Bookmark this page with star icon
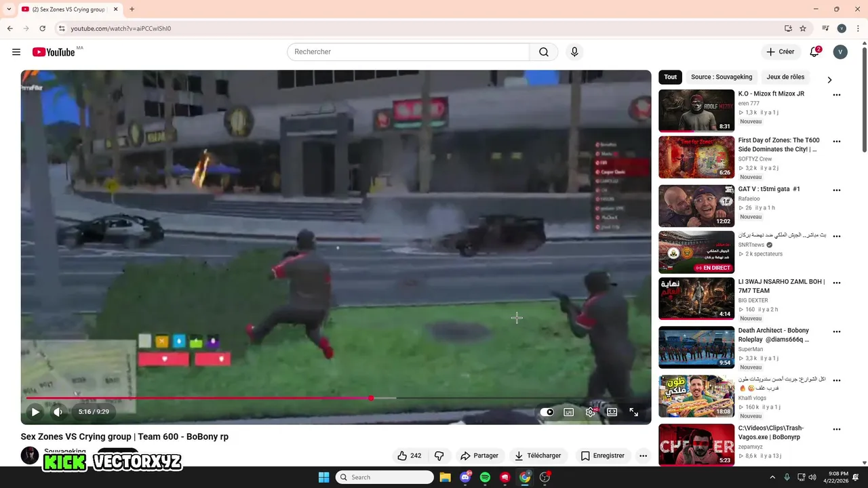 pos(803,28)
